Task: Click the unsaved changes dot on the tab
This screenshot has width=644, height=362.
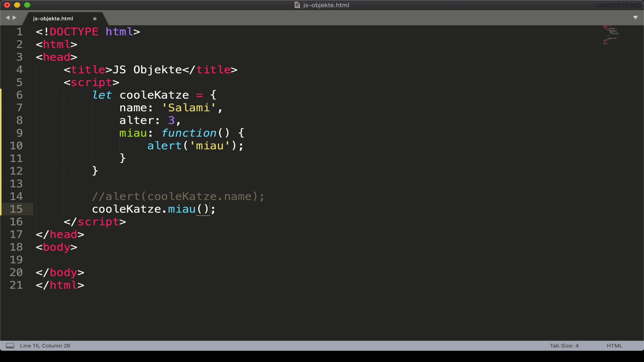Action: point(95,19)
